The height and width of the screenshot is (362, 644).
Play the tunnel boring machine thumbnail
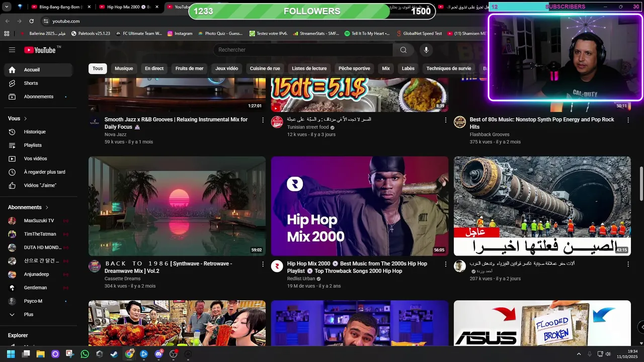(x=542, y=206)
